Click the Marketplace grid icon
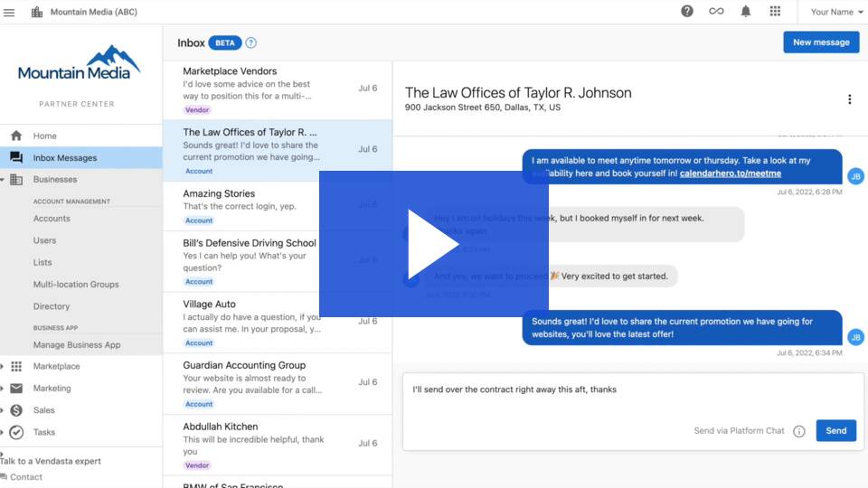 coord(16,366)
